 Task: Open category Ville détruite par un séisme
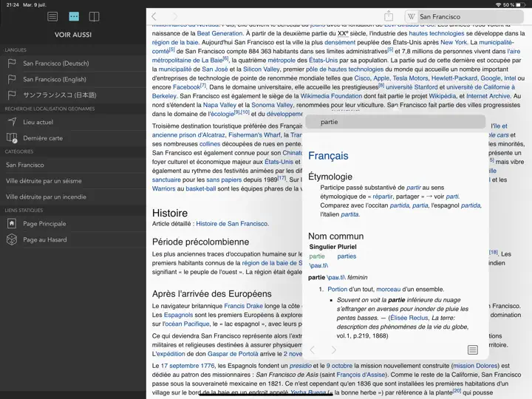pyautogui.click(x=73, y=181)
